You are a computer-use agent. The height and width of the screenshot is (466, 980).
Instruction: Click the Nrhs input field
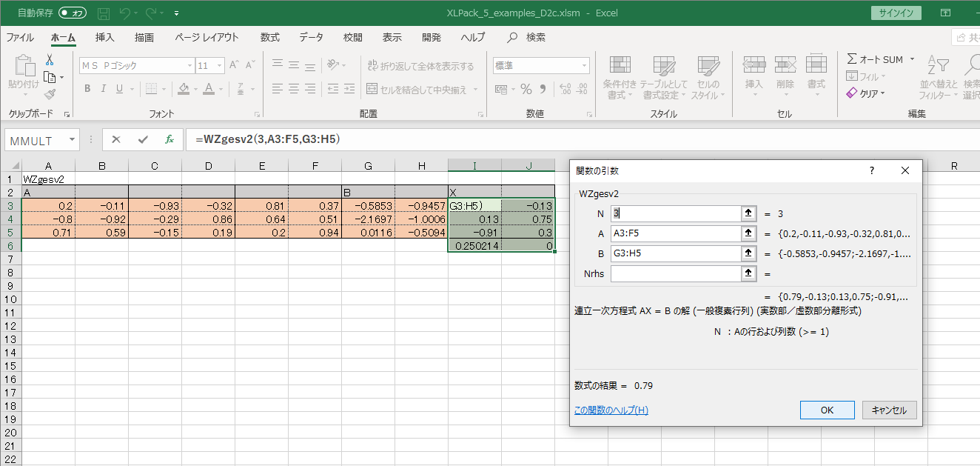pos(675,273)
